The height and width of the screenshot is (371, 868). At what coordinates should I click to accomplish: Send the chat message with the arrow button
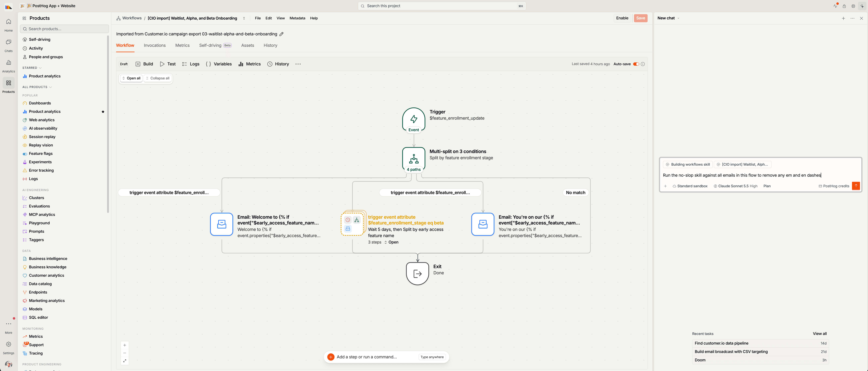[x=856, y=186]
